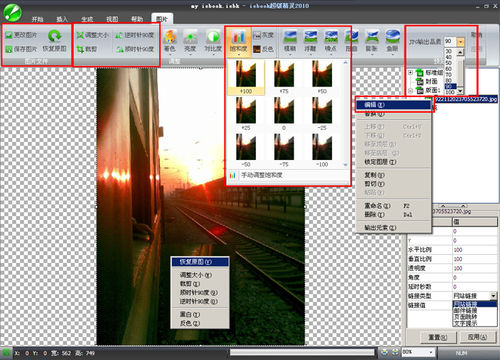Open the 生成 ribbon tab

pos(87,19)
